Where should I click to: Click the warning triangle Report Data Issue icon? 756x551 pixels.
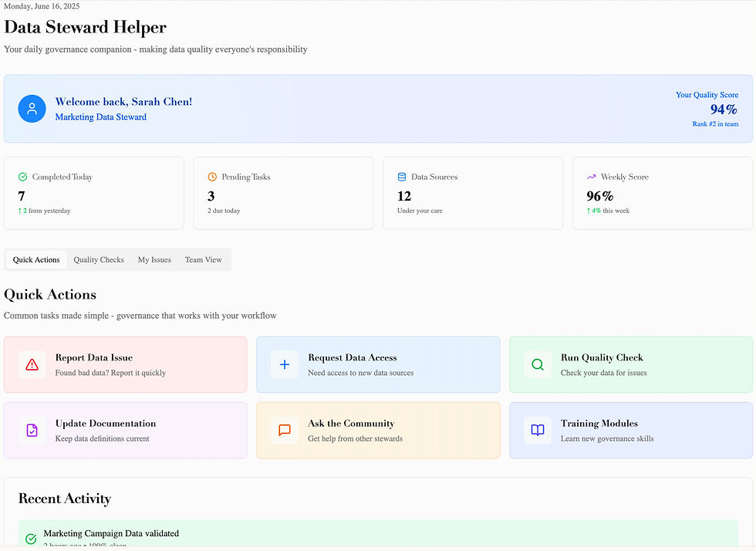(32, 364)
